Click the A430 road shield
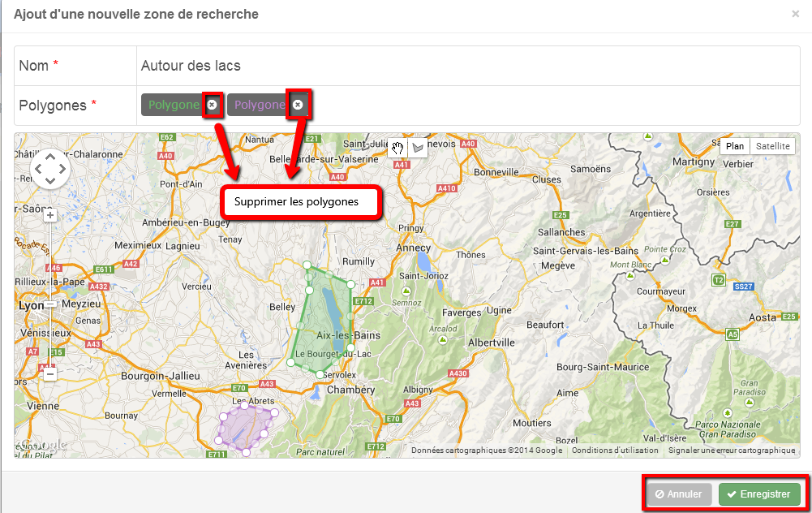The image size is (812, 513). tap(458, 373)
